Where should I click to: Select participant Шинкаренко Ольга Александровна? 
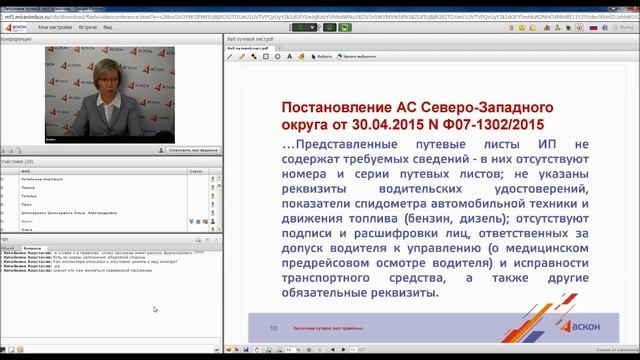tap(69, 213)
